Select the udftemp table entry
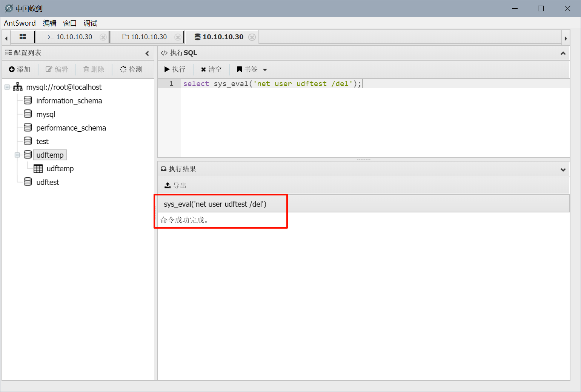The height and width of the screenshot is (392, 581). coord(60,169)
